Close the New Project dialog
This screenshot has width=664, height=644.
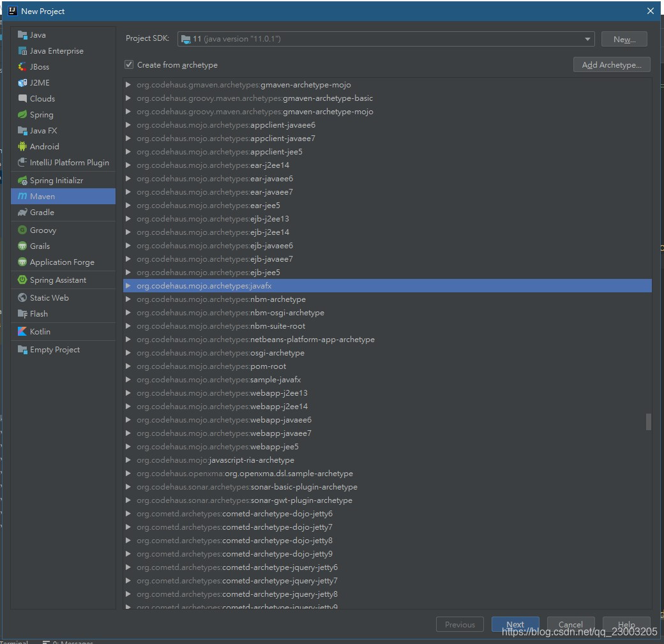[651, 11]
